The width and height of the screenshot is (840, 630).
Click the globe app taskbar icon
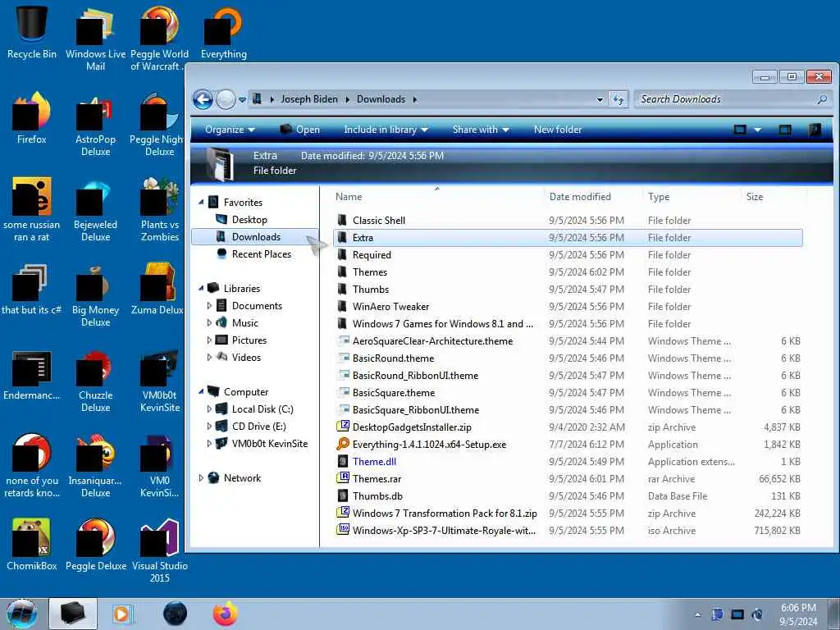coord(175,614)
